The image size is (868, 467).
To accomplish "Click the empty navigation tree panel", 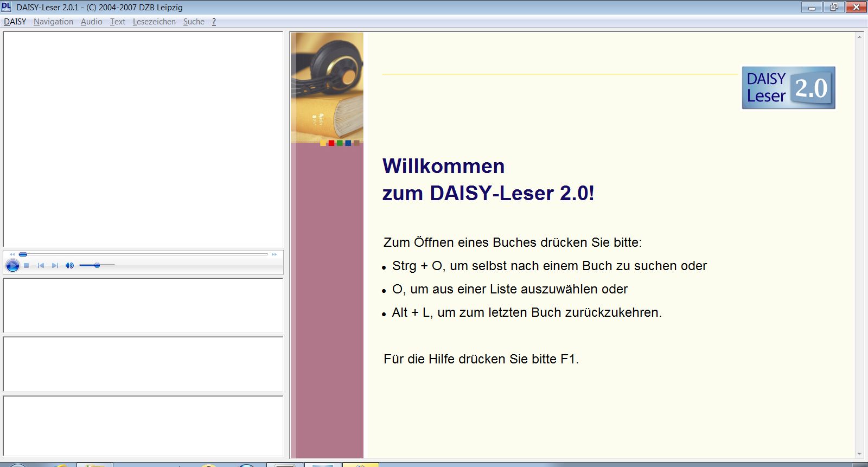I will (x=143, y=139).
